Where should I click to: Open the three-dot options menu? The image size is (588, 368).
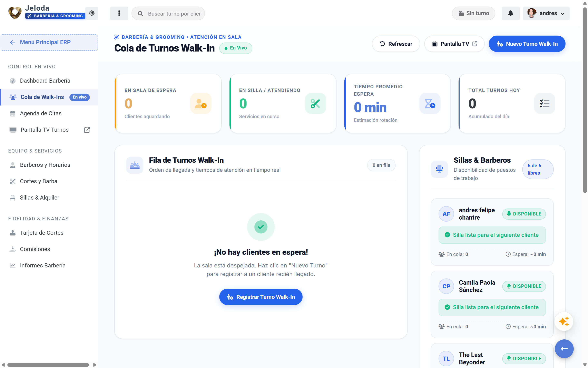click(x=119, y=13)
